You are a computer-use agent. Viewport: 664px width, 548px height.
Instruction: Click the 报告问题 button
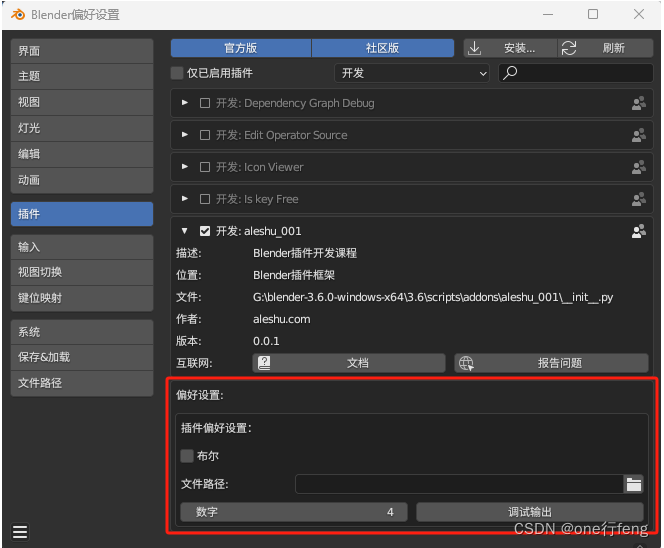click(551, 363)
